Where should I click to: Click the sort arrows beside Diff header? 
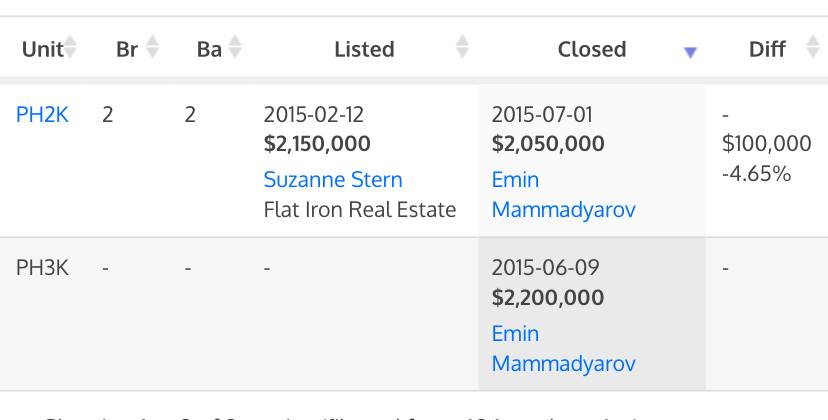tap(812, 47)
